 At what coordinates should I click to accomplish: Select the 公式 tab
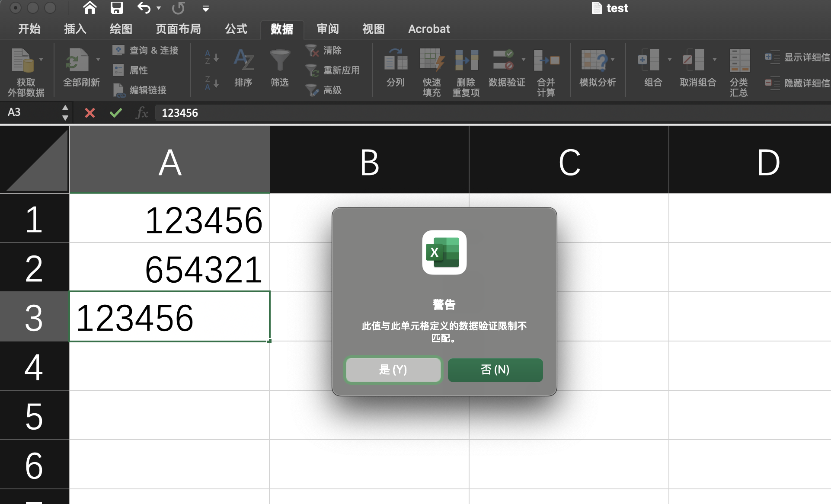pos(236,29)
